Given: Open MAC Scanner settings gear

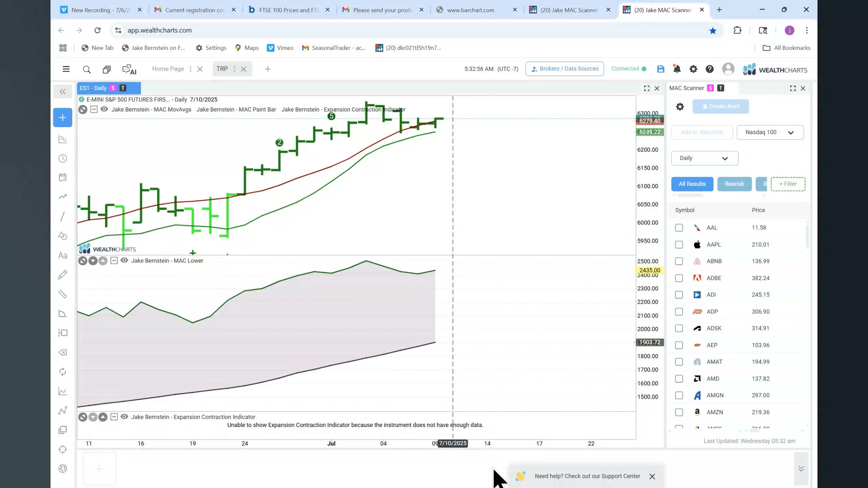Looking at the screenshot, I should (680, 107).
